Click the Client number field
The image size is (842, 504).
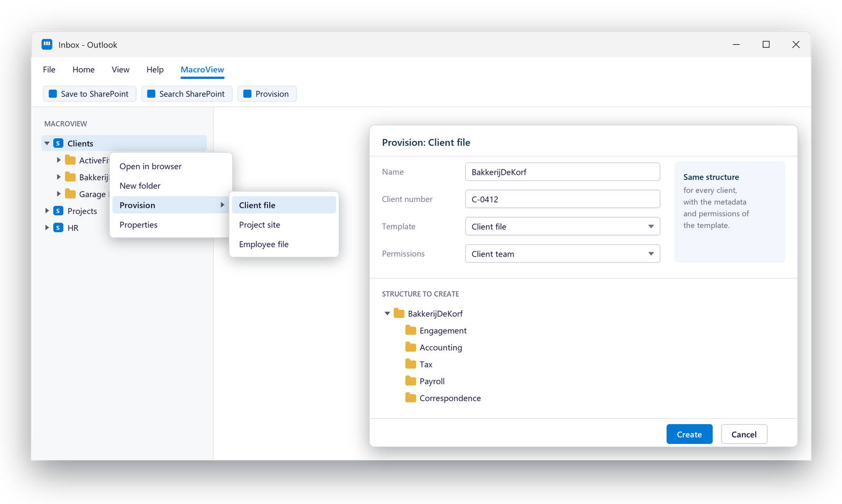click(x=563, y=199)
